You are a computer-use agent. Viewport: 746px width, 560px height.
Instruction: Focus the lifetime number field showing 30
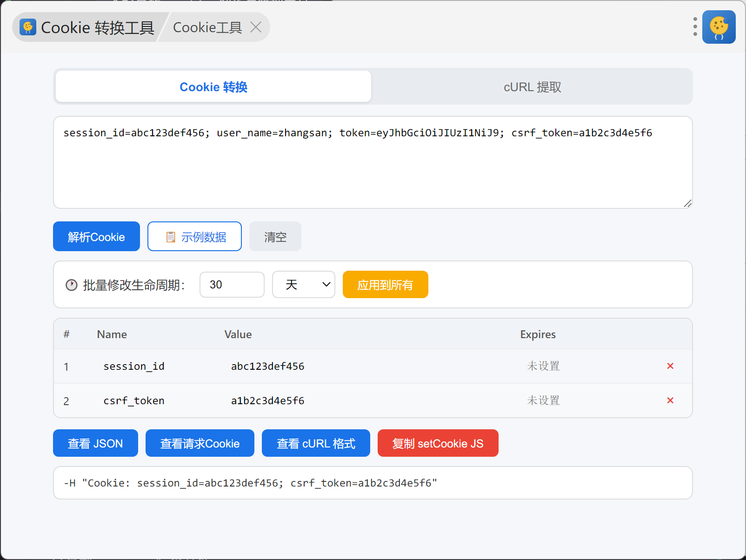point(232,285)
